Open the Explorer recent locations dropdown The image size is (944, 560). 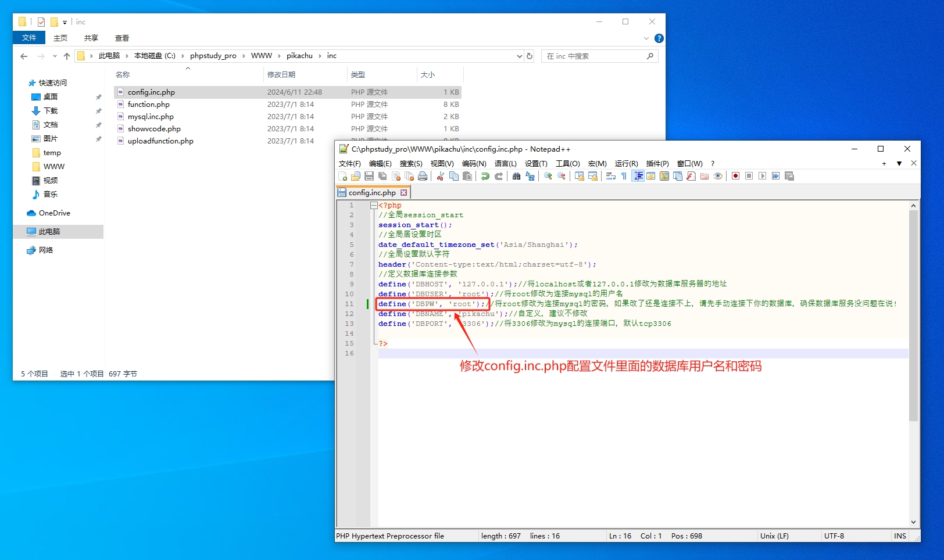[x=55, y=56]
